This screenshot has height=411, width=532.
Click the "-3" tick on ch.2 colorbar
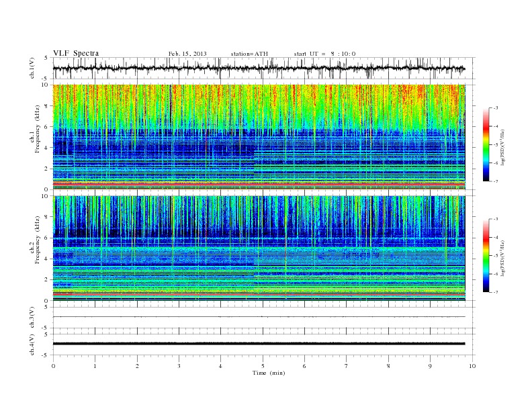point(496,219)
